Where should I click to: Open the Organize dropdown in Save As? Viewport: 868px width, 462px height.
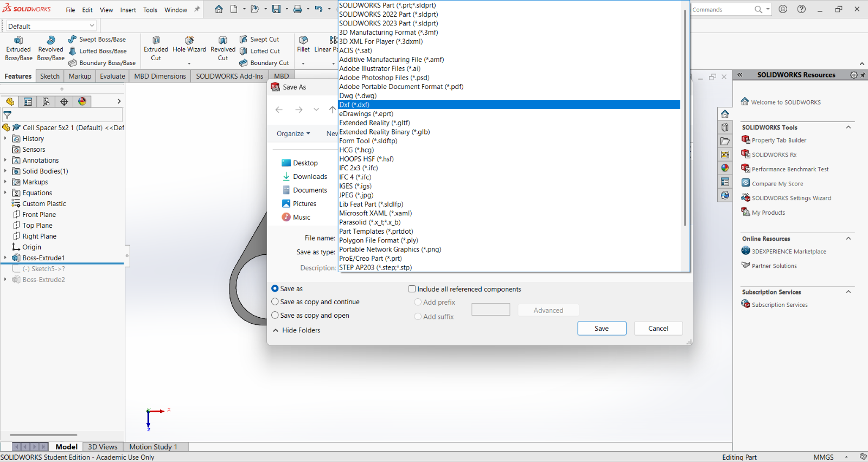click(293, 133)
